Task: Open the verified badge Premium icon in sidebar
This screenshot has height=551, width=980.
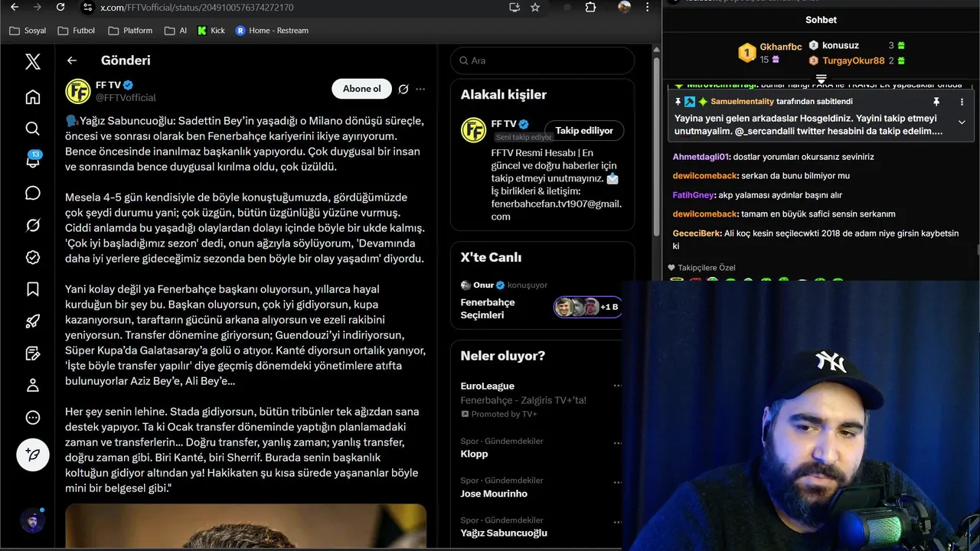Action: tap(32, 257)
